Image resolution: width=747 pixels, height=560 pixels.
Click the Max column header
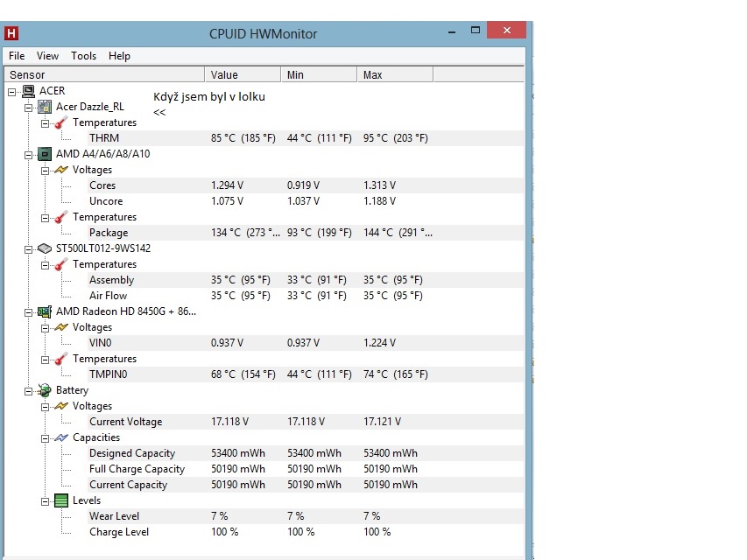click(x=396, y=74)
